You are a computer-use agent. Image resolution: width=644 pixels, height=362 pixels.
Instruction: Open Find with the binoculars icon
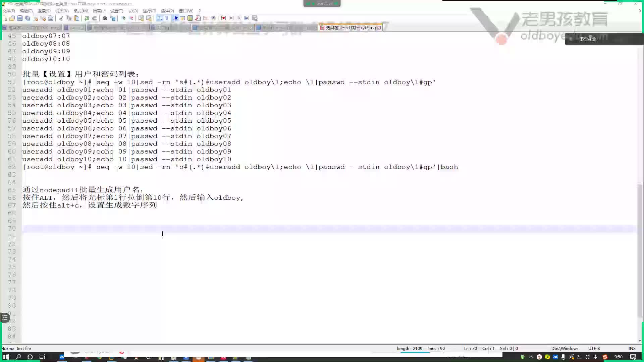pyautogui.click(x=105, y=18)
